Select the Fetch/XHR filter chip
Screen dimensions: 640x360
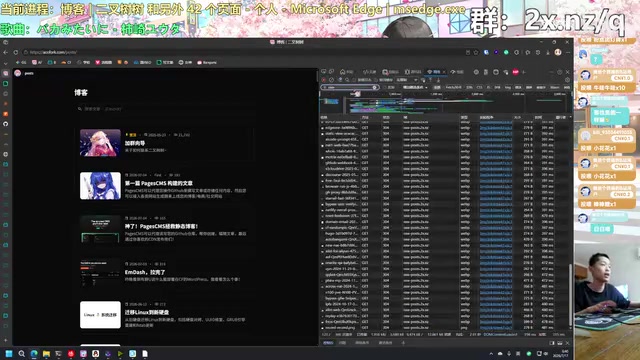coord(453,87)
